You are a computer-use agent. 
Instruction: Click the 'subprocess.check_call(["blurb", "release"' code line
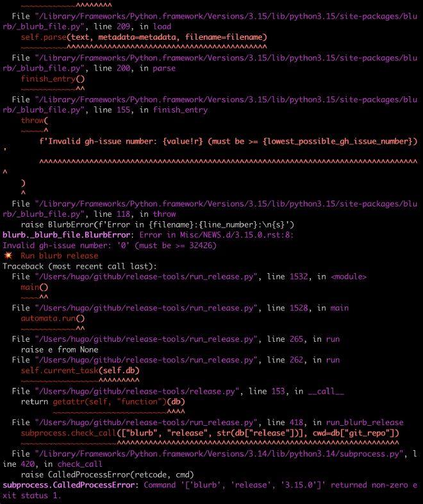pyautogui.click(x=210, y=433)
